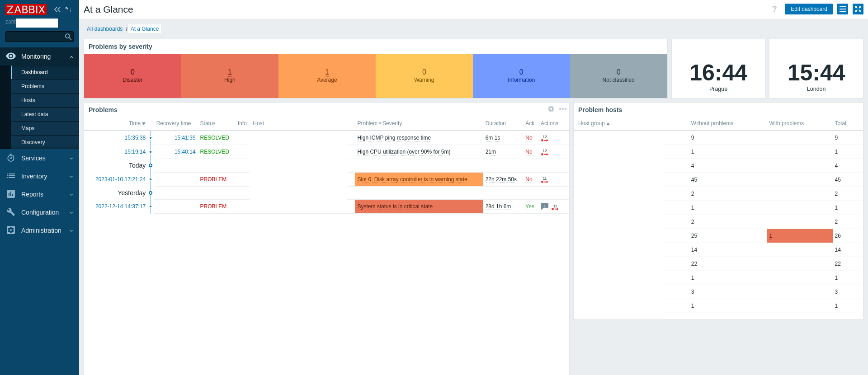Open Maps in the sidebar menu
Image resolution: width=868 pixels, height=375 pixels.
(45, 128)
